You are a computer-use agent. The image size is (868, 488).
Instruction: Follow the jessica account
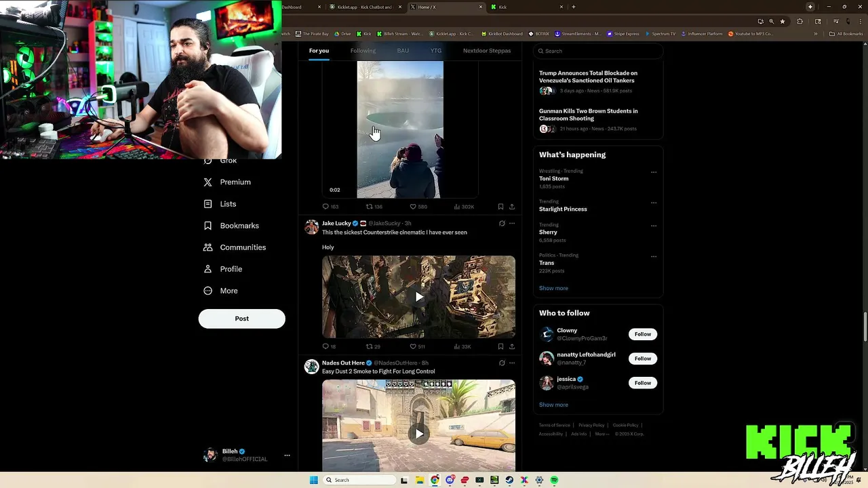click(643, 383)
